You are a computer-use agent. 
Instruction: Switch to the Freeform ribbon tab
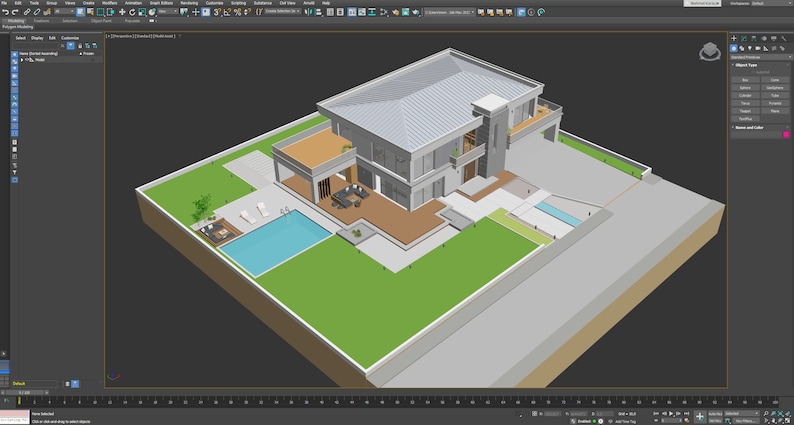pyautogui.click(x=42, y=21)
